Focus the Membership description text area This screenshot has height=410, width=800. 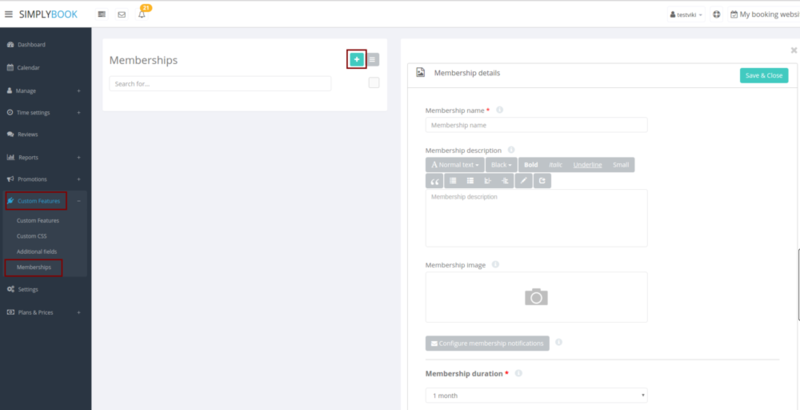click(536, 218)
